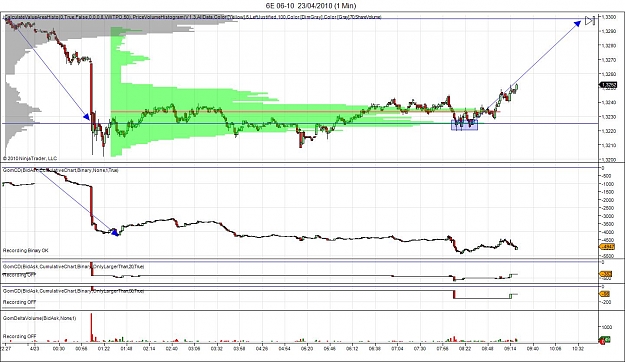The height and width of the screenshot is (362, 625).
Task: Click the '© 2010 NinjaTrader, LLC' text
Action: click(x=30, y=158)
